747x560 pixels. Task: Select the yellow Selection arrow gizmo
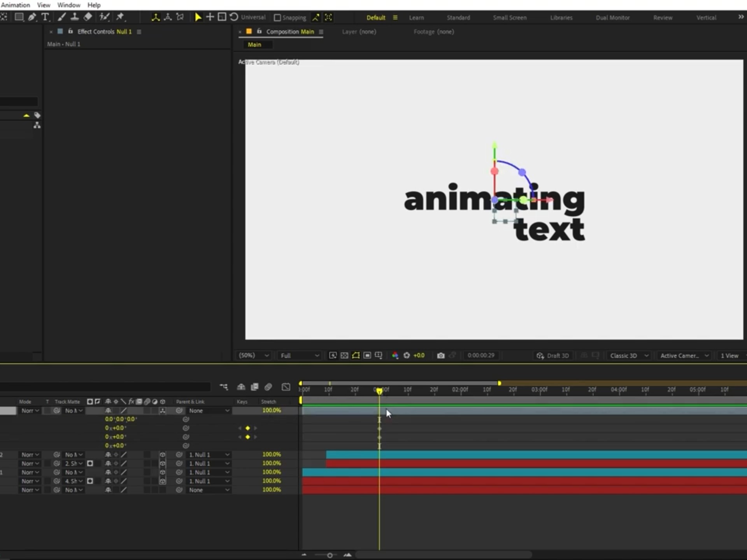[198, 17]
